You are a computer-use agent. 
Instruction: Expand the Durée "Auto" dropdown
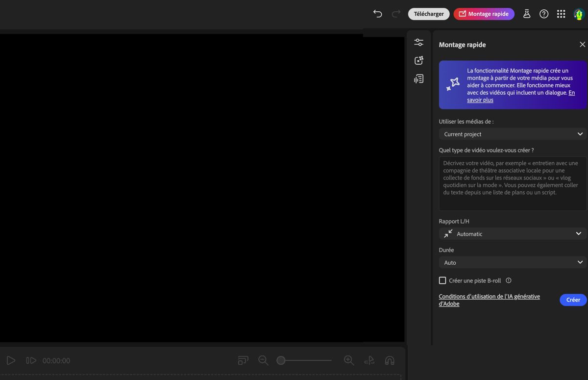[x=512, y=262]
